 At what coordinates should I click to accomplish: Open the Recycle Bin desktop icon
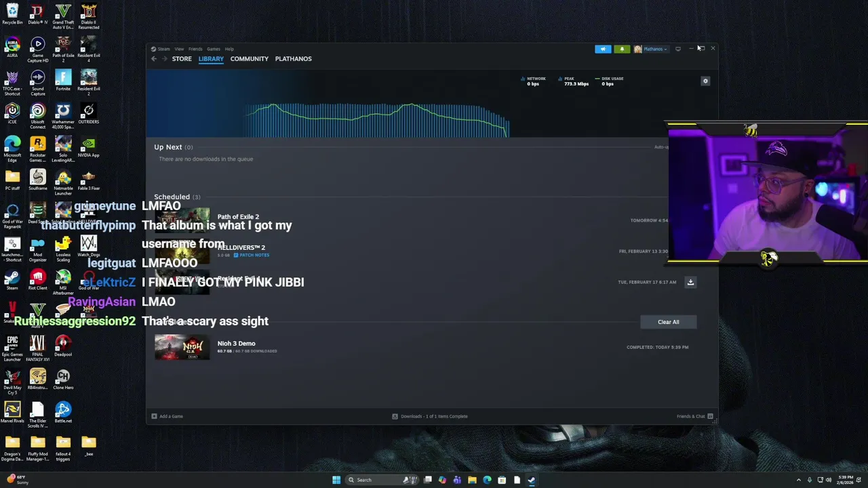click(x=12, y=15)
